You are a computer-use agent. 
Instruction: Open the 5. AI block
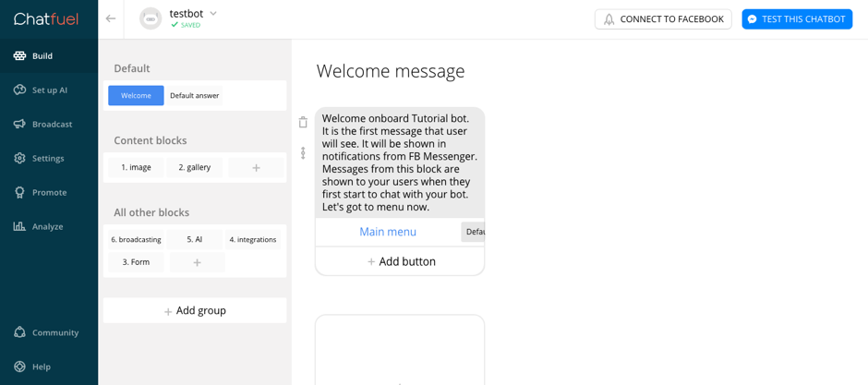coord(194,239)
